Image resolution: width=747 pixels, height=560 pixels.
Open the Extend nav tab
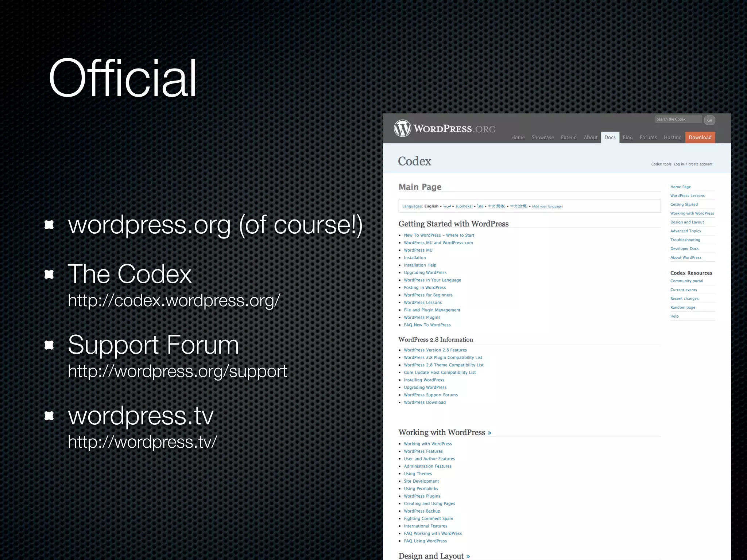click(569, 137)
